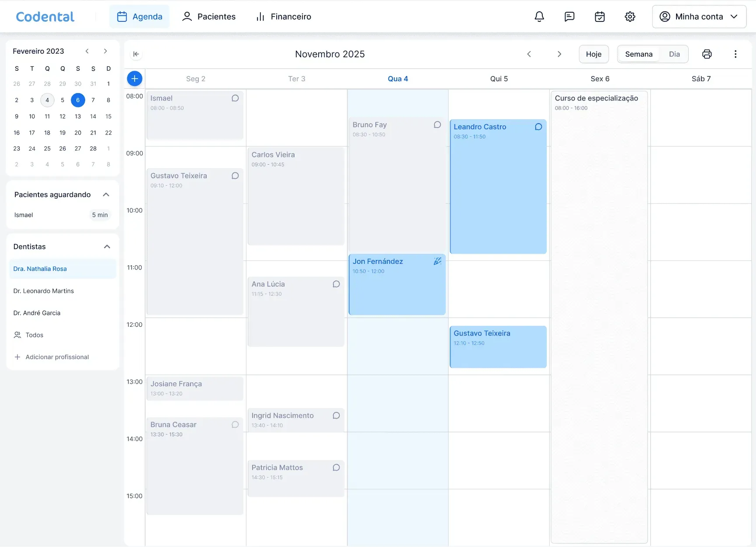
Task: Select day 20 in mini calendar
Action: click(78, 133)
